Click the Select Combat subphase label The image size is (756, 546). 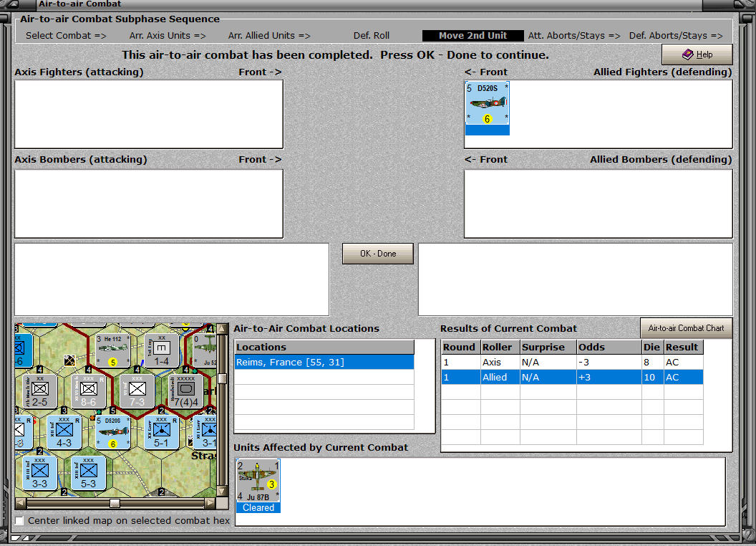pyautogui.click(x=66, y=36)
